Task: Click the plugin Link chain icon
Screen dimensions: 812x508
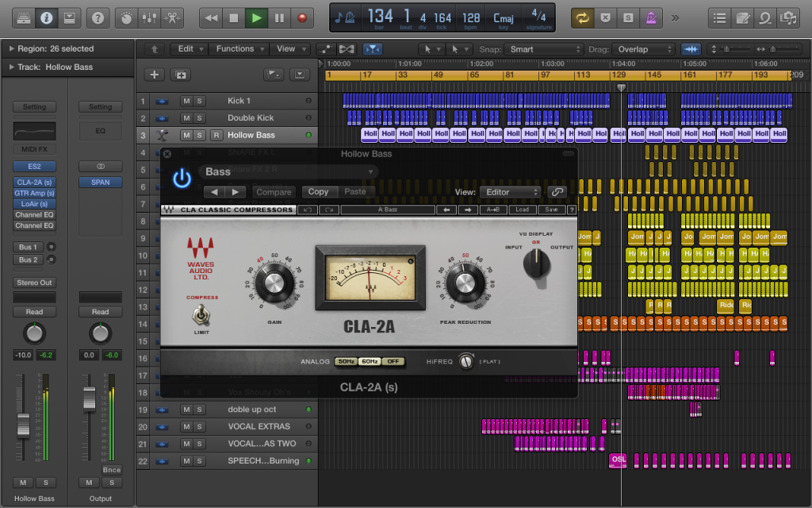Action: 557,192
